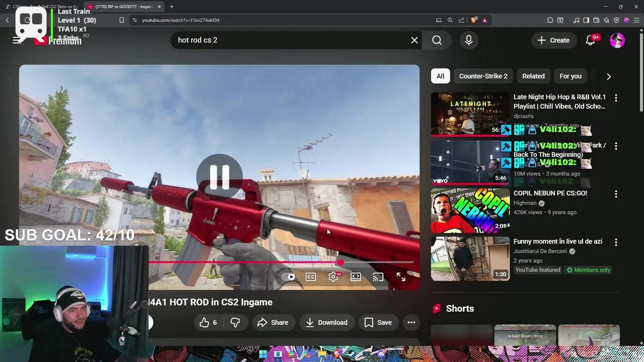Open options for Back To The Beginning video
This screenshot has height=362, width=644.
[x=616, y=146]
